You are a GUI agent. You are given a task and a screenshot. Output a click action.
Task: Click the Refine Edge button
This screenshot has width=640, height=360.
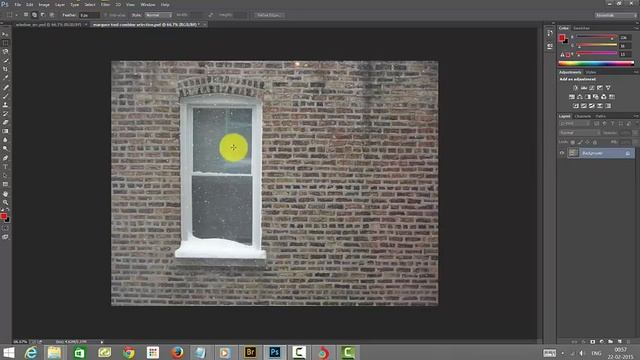(269, 15)
